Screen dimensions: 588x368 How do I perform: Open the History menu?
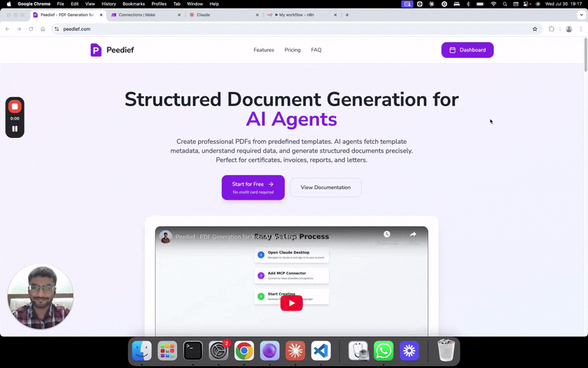[109, 4]
